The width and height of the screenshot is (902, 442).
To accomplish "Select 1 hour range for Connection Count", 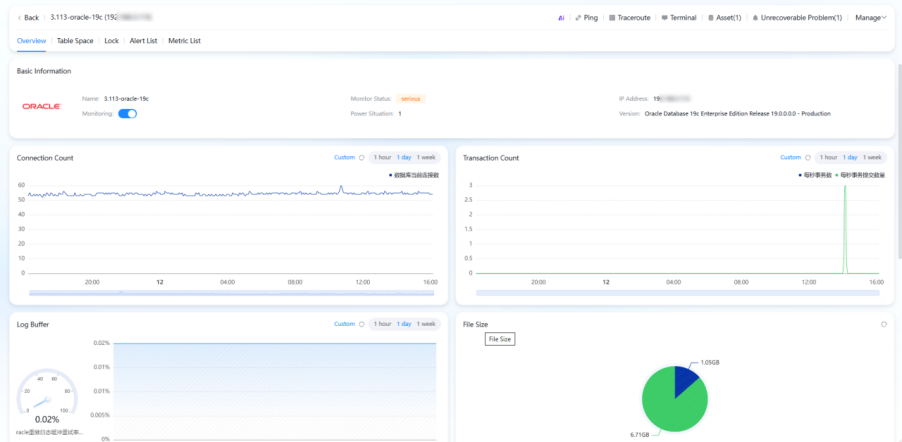I will tap(380, 157).
